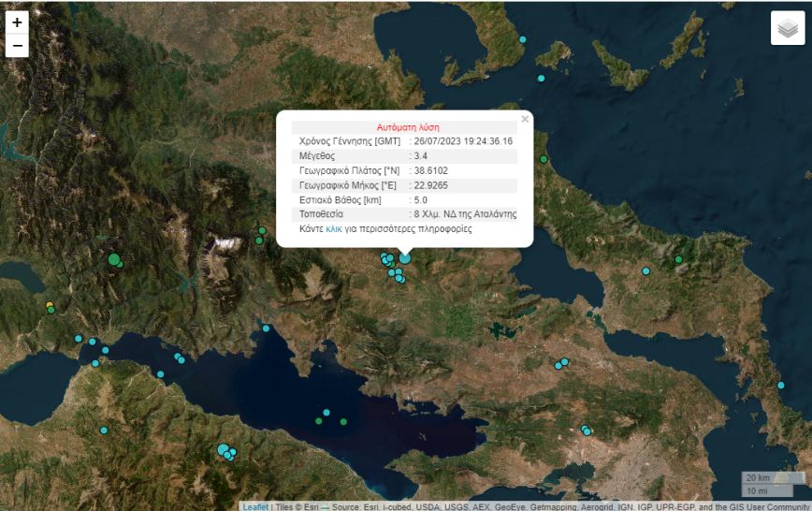Zoom out with the minus button
Image resolution: width=812 pixels, height=511 pixels.
(x=17, y=46)
